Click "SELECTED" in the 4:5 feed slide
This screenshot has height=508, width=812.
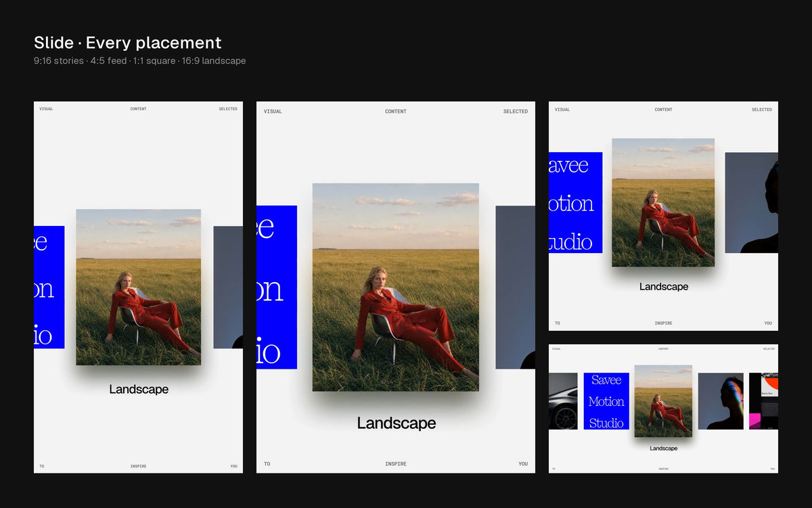pyautogui.click(x=516, y=112)
